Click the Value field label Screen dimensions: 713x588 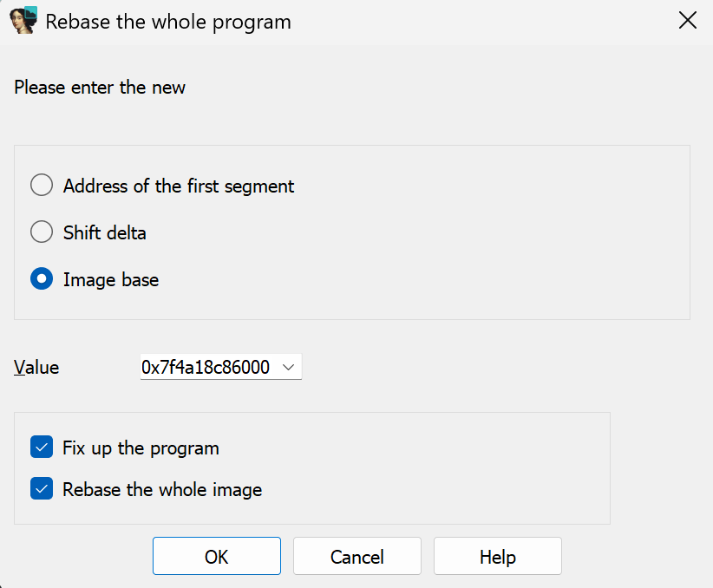36,368
